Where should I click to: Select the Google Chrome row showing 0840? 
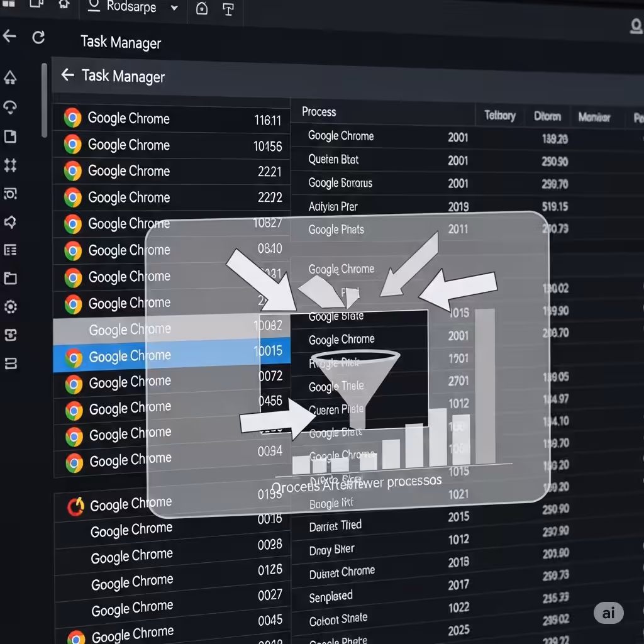point(172,250)
